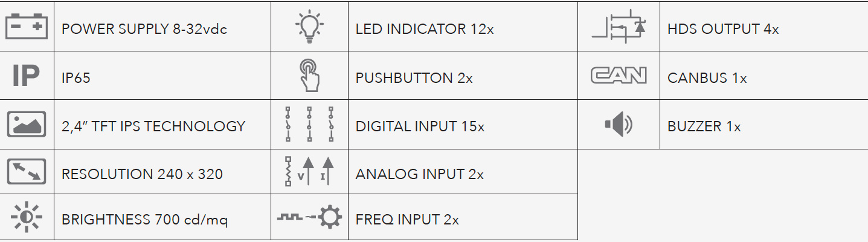Click the brightness sun icon
Image resolution: width=868 pixels, height=242 pixels.
pyautogui.click(x=27, y=218)
